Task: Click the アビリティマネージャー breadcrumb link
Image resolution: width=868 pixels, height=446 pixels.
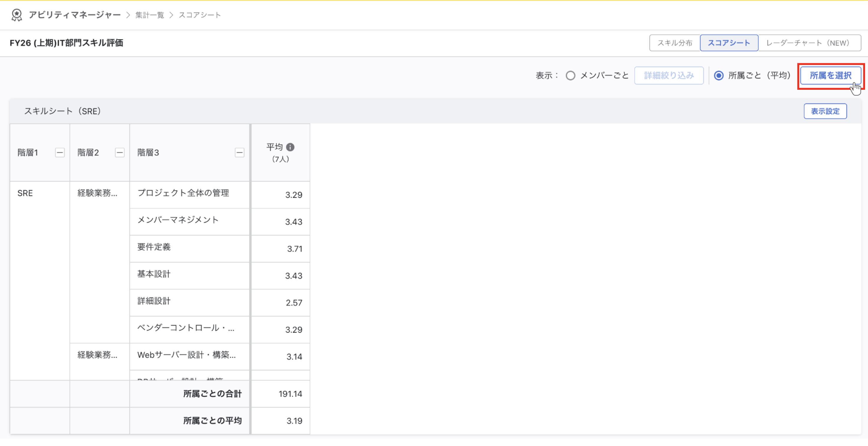Action: (x=74, y=15)
